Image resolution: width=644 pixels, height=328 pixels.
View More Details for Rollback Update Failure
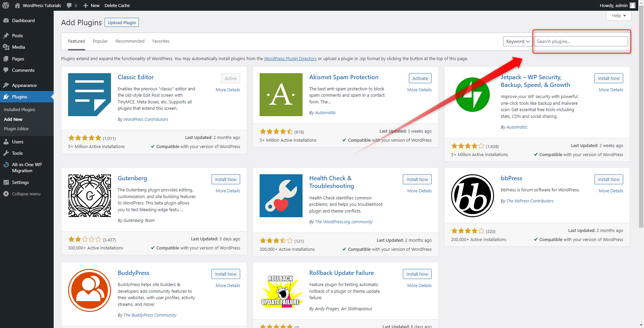coord(419,285)
